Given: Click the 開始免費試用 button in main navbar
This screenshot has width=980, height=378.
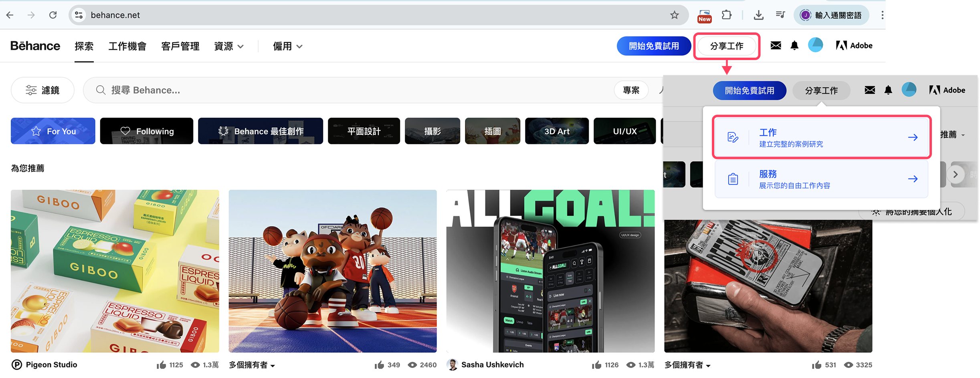Looking at the screenshot, I should coord(654,46).
